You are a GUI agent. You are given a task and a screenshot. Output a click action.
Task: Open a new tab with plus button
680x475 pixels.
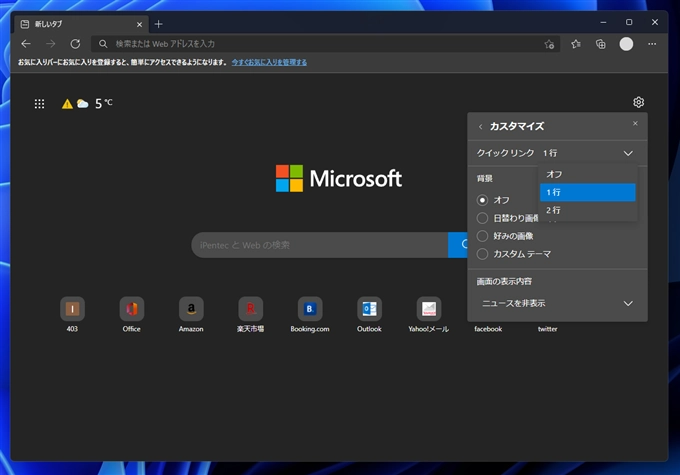tap(159, 24)
